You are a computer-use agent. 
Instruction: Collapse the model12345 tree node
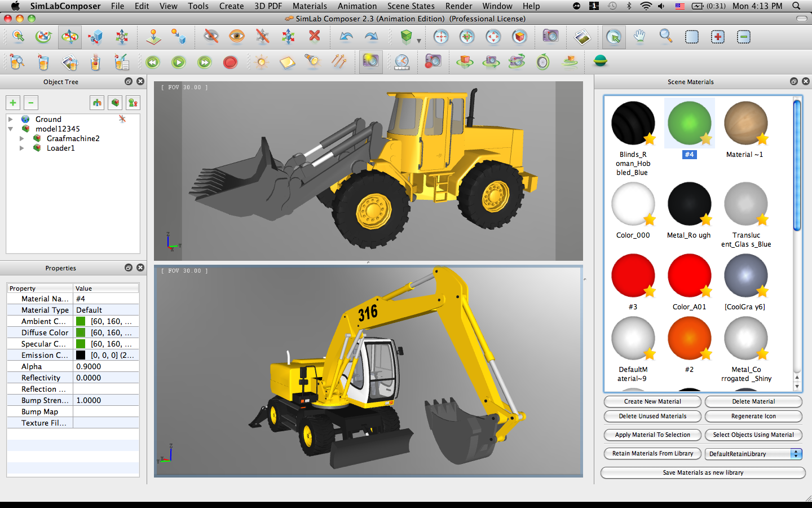10,129
